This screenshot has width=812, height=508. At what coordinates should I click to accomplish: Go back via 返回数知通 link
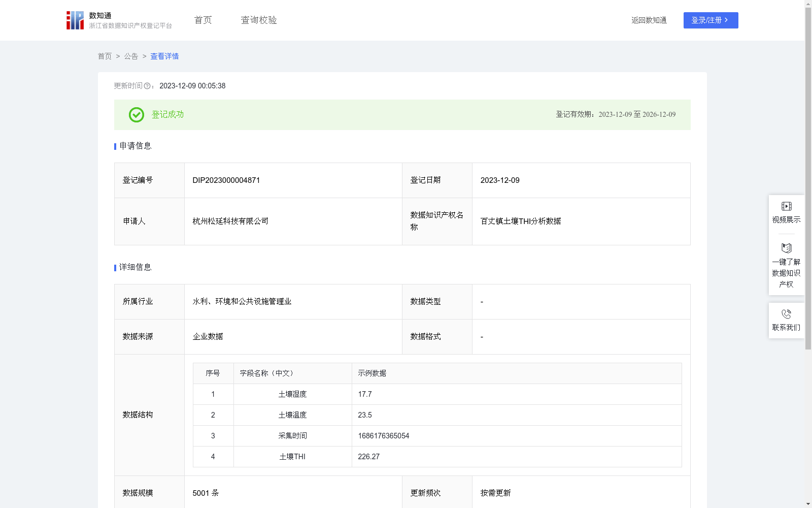coord(649,20)
